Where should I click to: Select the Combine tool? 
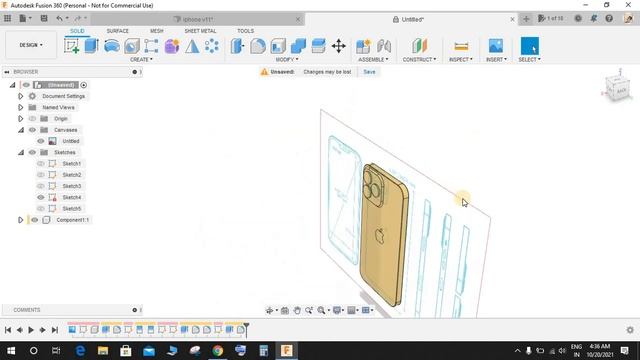point(298,46)
